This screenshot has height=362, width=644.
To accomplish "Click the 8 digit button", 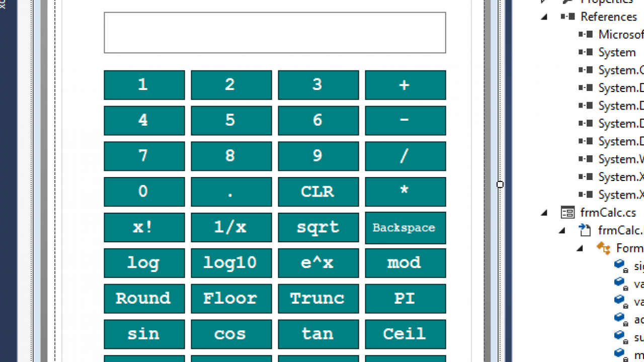I will [x=231, y=156].
